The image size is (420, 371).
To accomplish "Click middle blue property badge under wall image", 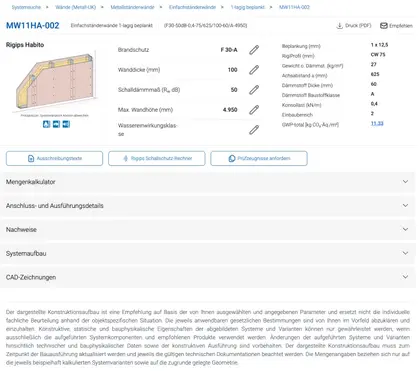I will pyautogui.click(x=56, y=124).
